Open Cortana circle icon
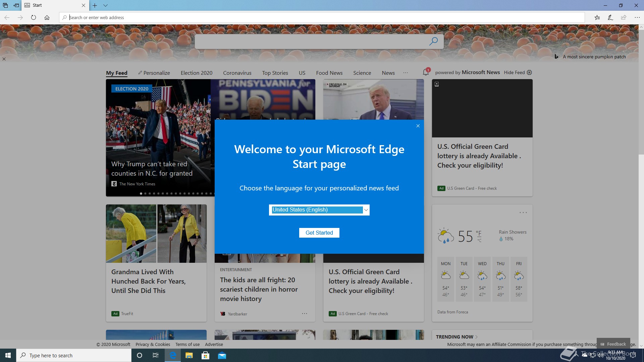644x362 pixels. click(140, 355)
